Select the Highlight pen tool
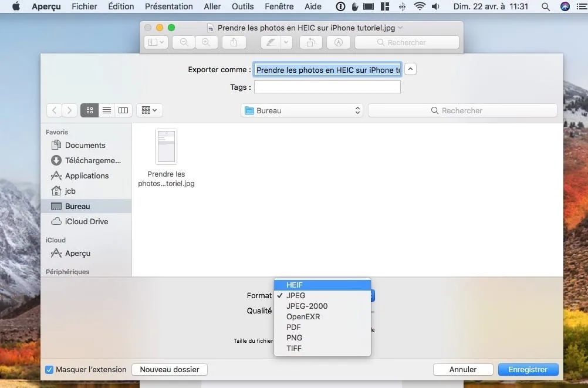 (270, 42)
